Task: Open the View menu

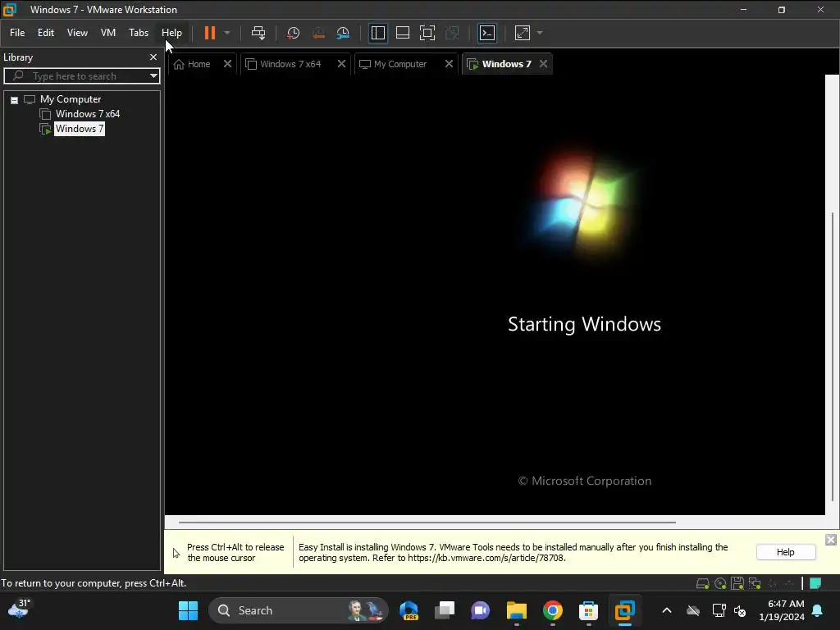Action: pos(77,33)
